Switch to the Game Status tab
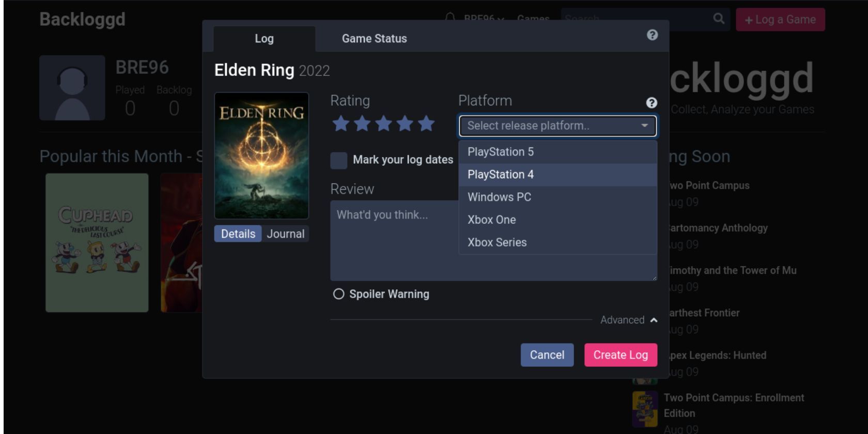The height and width of the screenshot is (434, 868). click(x=374, y=39)
